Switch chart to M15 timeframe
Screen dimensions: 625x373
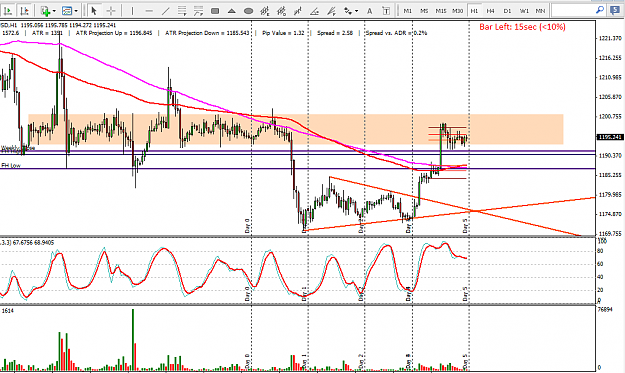click(441, 11)
